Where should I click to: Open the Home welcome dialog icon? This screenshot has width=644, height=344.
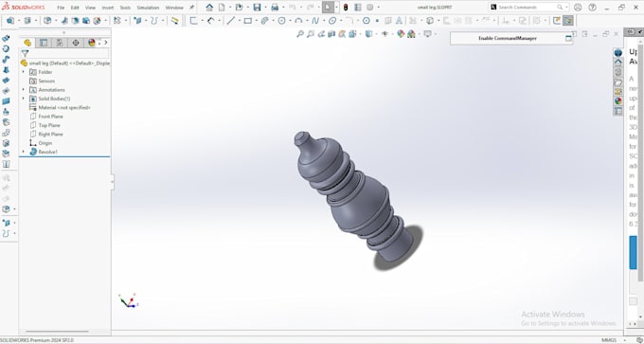209,8
